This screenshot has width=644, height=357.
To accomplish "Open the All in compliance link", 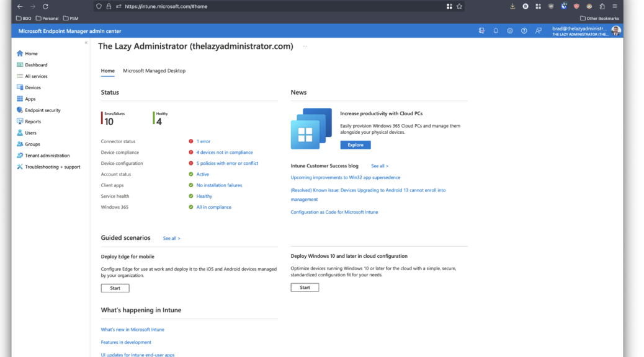I will (213, 207).
